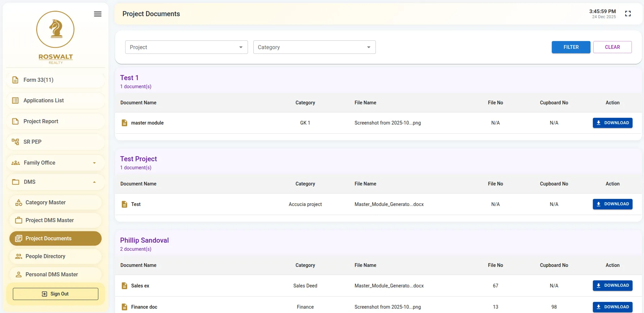644x313 pixels.
Task: Open the Applications List icon in sidebar
Action: pos(15,100)
